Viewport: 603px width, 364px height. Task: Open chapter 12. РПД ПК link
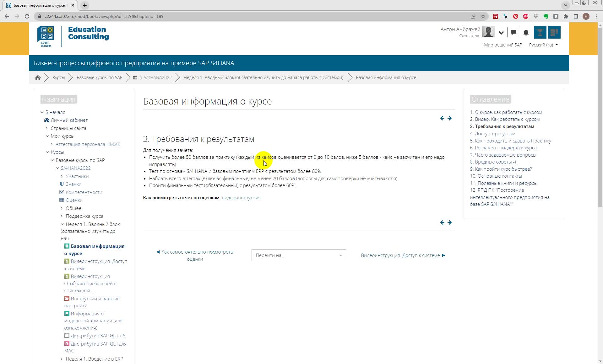pyautogui.click(x=510, y=197)
